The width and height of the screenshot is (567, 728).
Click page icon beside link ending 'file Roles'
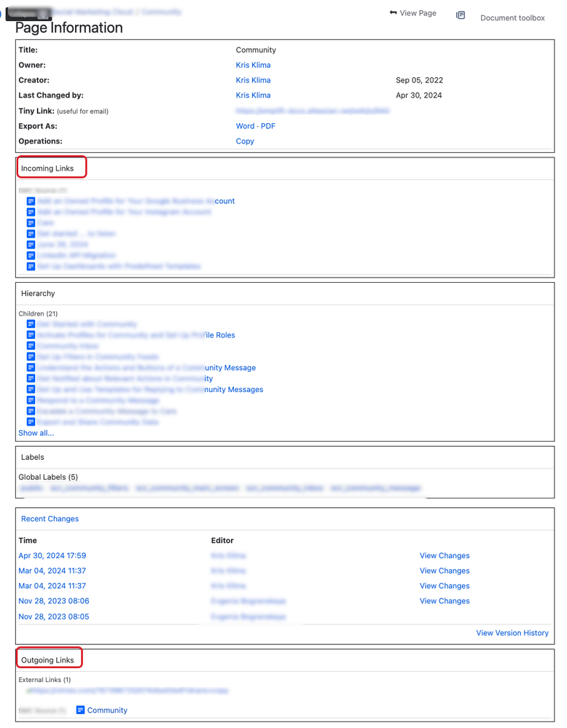click(x=31, y=334)
